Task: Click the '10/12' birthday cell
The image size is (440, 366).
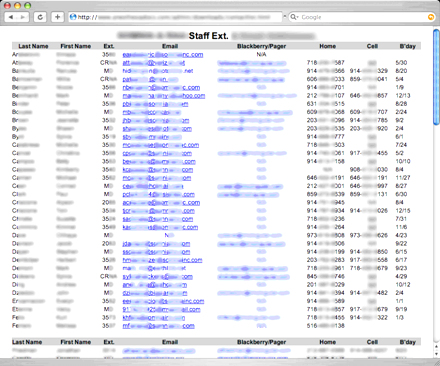Action: tap(403, 285)
